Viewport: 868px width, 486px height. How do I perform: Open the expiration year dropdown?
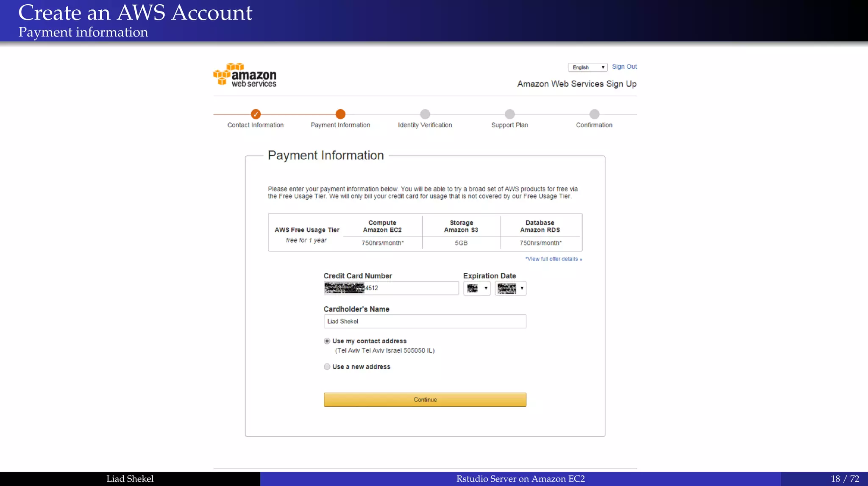tap(511, 289)
